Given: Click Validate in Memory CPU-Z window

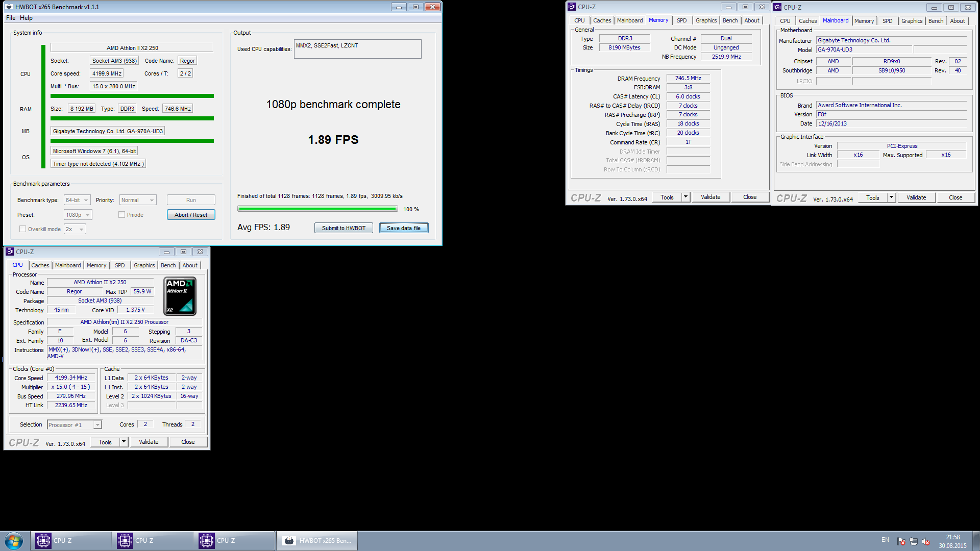Looking at the screenshot, I should pos(710,197).
